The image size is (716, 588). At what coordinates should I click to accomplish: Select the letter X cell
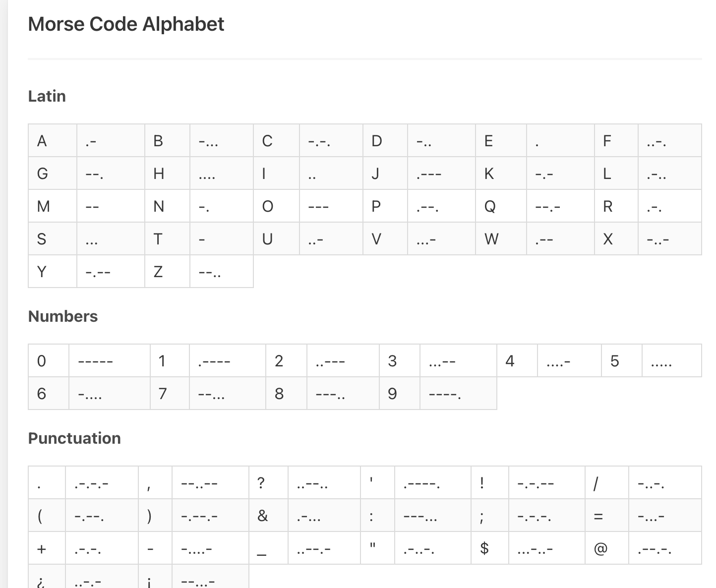(616, 239)
